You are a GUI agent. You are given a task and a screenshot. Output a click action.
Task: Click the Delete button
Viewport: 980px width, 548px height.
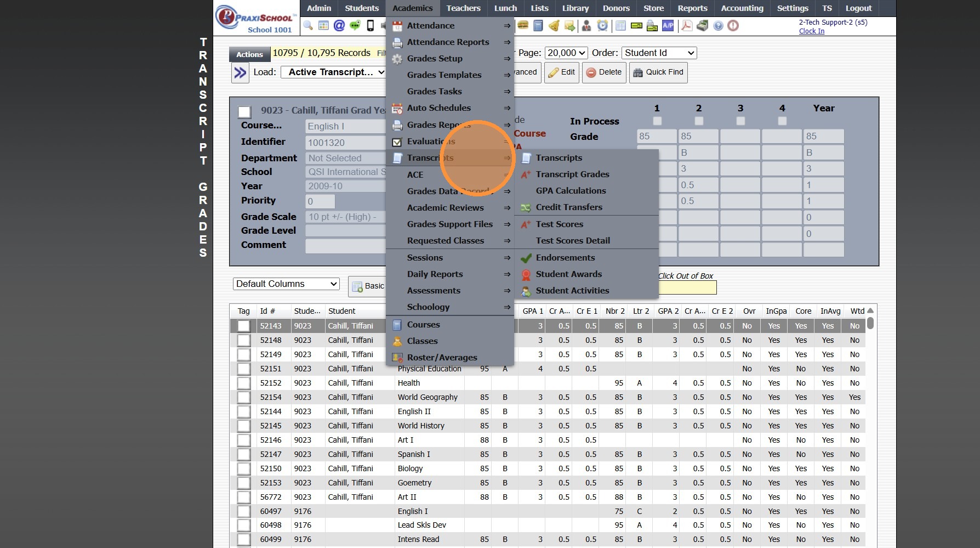tap(604, 72)
